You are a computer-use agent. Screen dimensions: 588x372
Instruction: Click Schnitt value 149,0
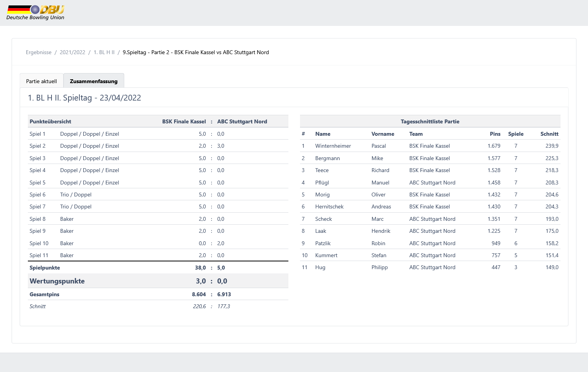tap(552, 267)
